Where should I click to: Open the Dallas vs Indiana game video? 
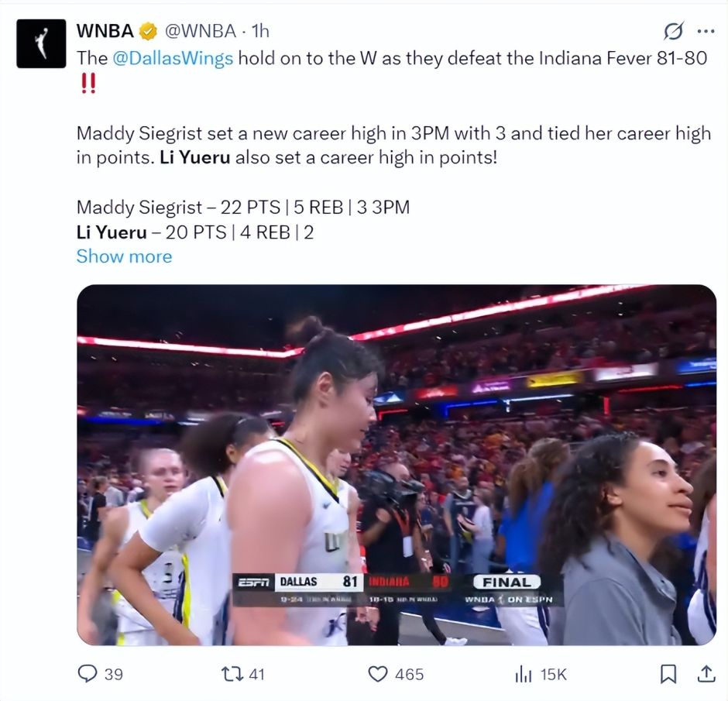coord(397,465)
